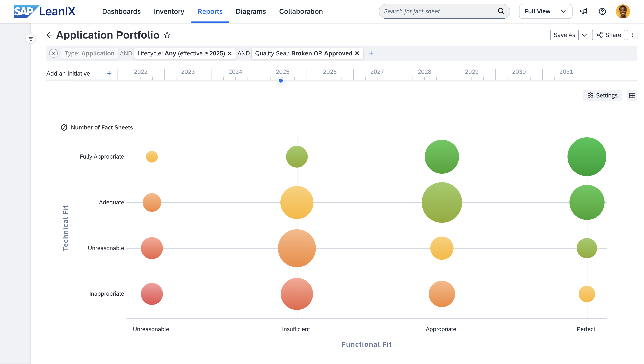Click plus to add an initiative
This screenshot has height=364, width=644.
(x=109, y=73)
